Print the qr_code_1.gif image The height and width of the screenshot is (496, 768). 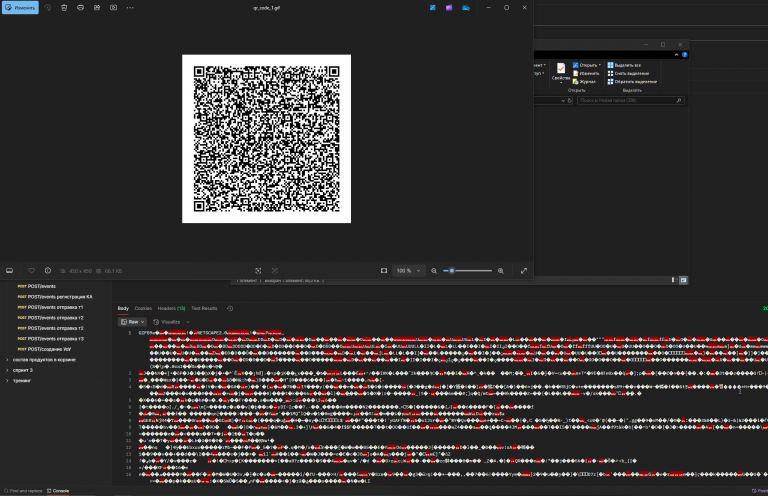(x=80, y=8)
